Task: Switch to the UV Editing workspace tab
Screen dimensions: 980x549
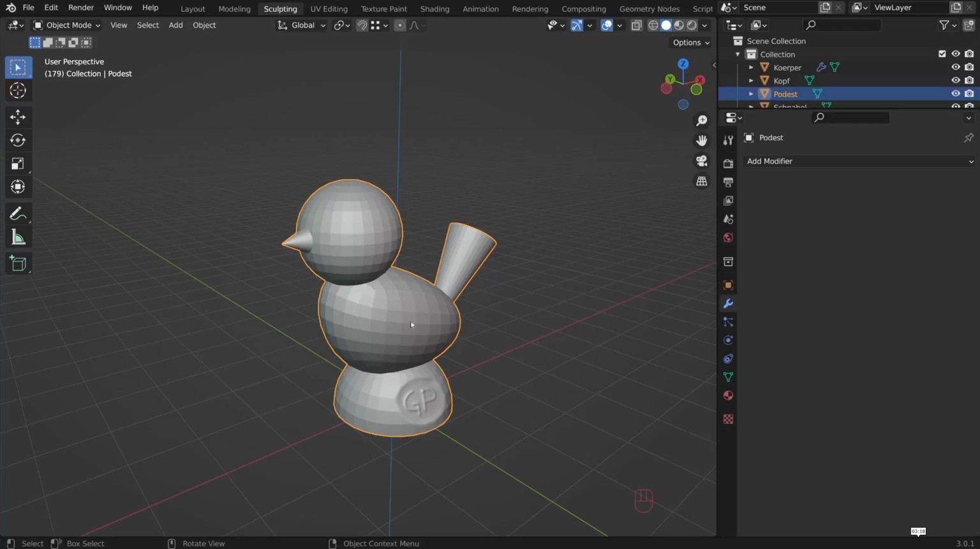Action: click(x=329, y=9)
